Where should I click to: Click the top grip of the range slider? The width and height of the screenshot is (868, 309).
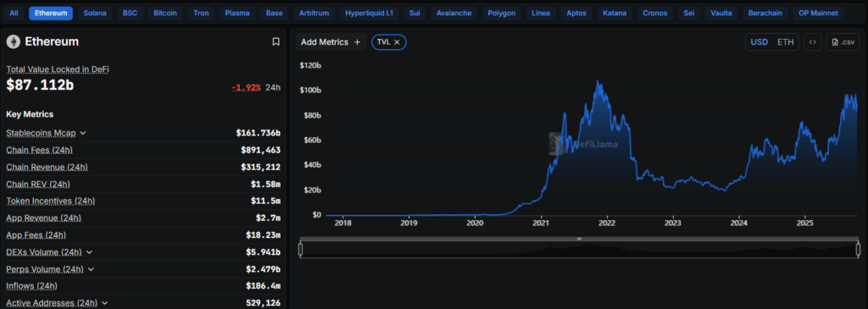click(x=579, y=239)
